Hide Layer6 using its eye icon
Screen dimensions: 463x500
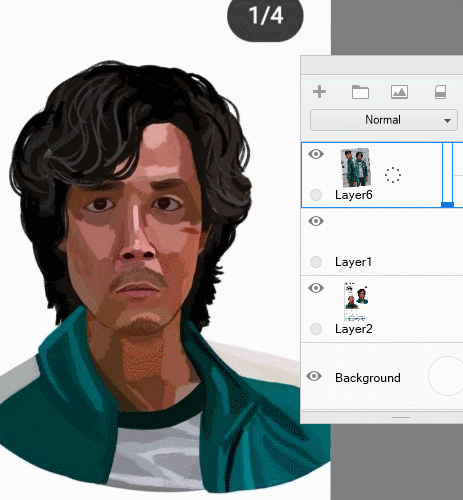[x=316, y=154]
